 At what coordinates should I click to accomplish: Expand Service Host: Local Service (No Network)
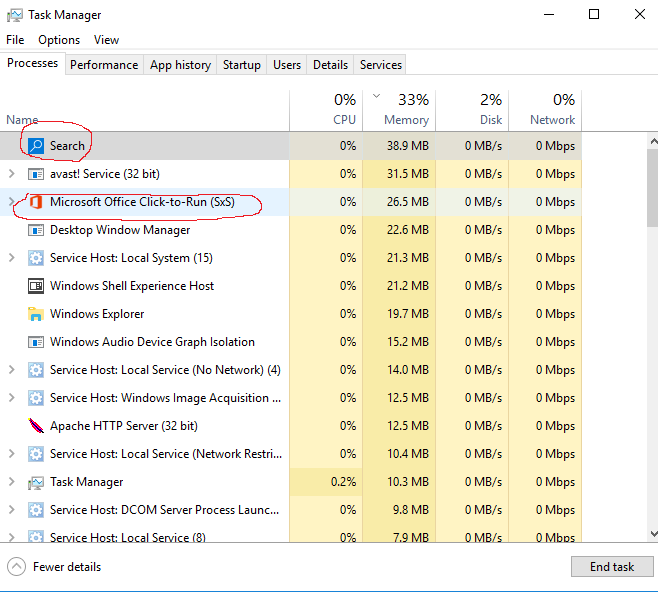(12, 370)
